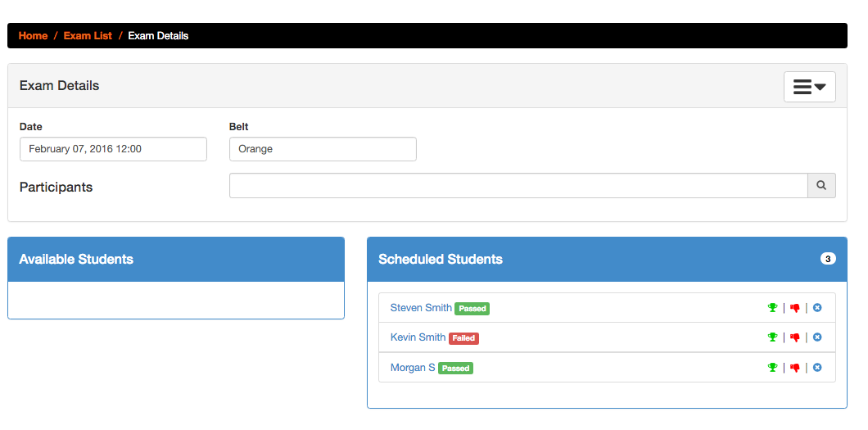Focus the Participants search input box
The image size is (868, 430).
[x=518, y=185]
